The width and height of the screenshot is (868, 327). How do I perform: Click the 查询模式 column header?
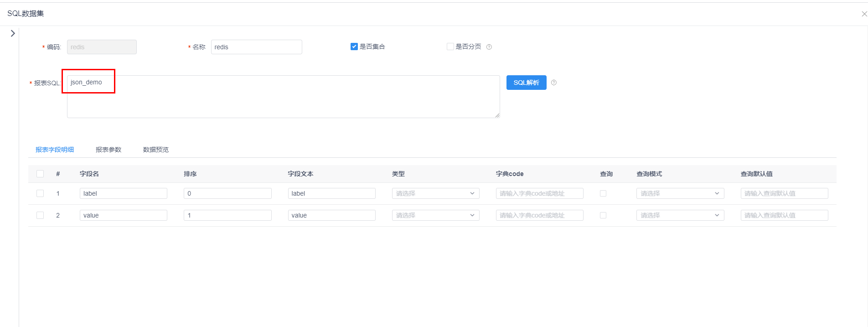649,174
